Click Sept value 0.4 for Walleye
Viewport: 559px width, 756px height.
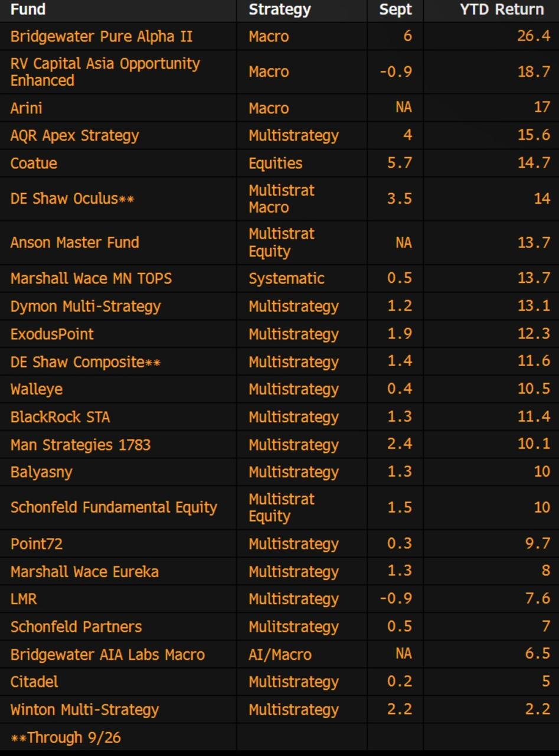click(400, 389)
